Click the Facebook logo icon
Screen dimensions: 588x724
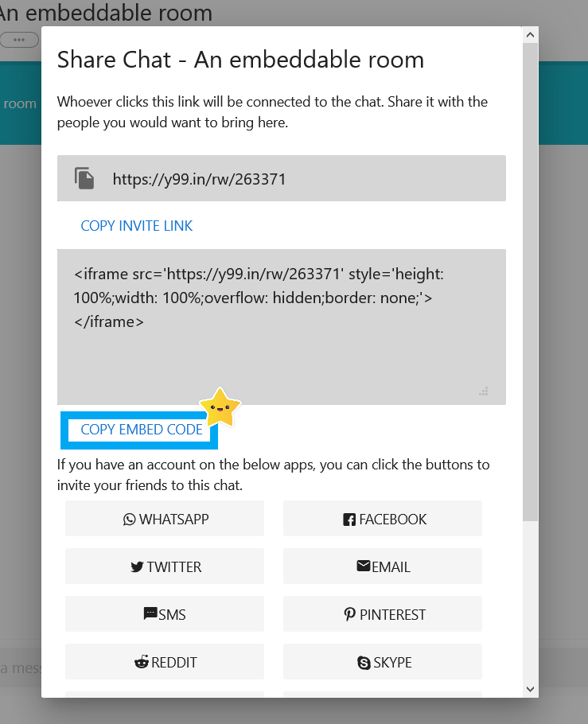coord(349,520)
